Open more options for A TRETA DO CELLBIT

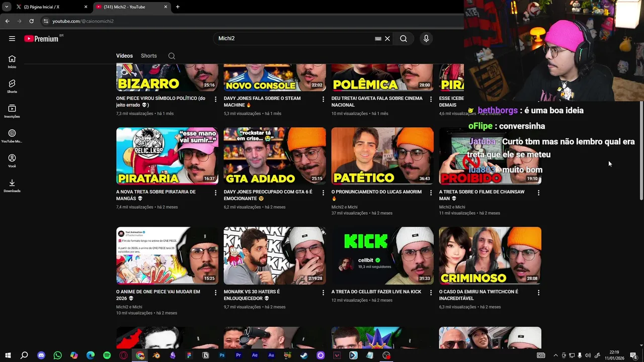click(431, 293)
